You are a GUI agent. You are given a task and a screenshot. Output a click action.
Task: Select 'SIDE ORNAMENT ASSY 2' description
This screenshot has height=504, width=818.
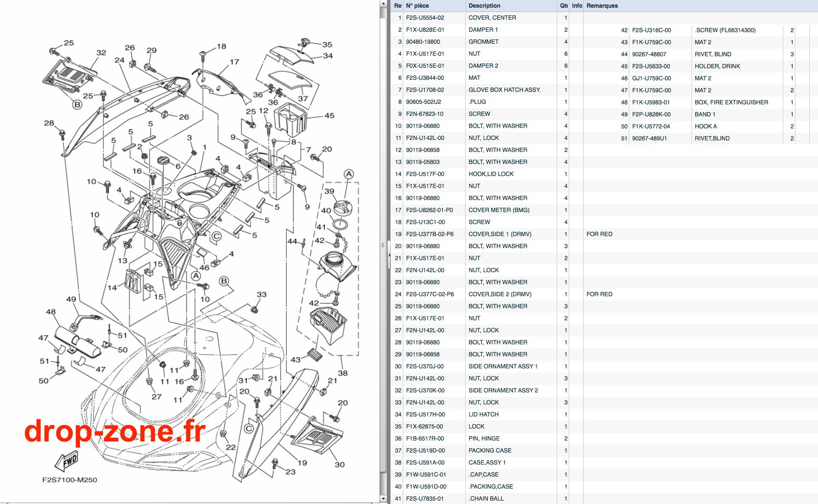503,391
